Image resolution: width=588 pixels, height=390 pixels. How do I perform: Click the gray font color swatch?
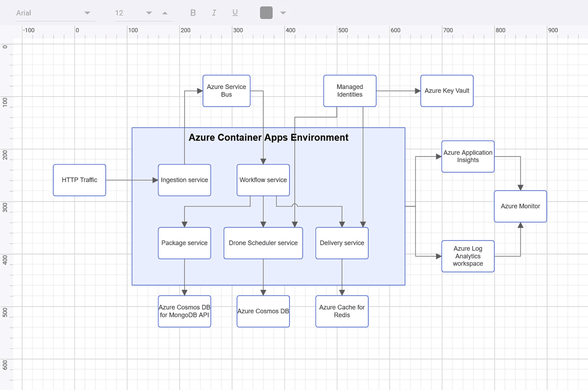266,13
